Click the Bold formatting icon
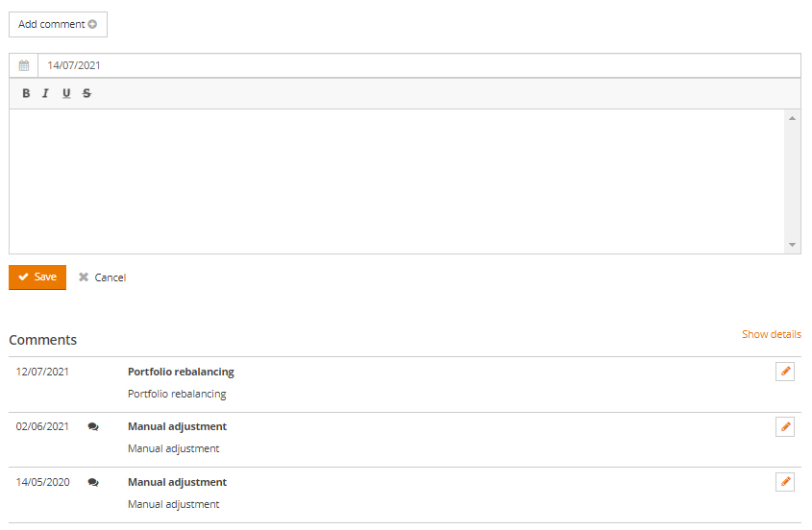The image size is (812, 530). tap(26, 94)
